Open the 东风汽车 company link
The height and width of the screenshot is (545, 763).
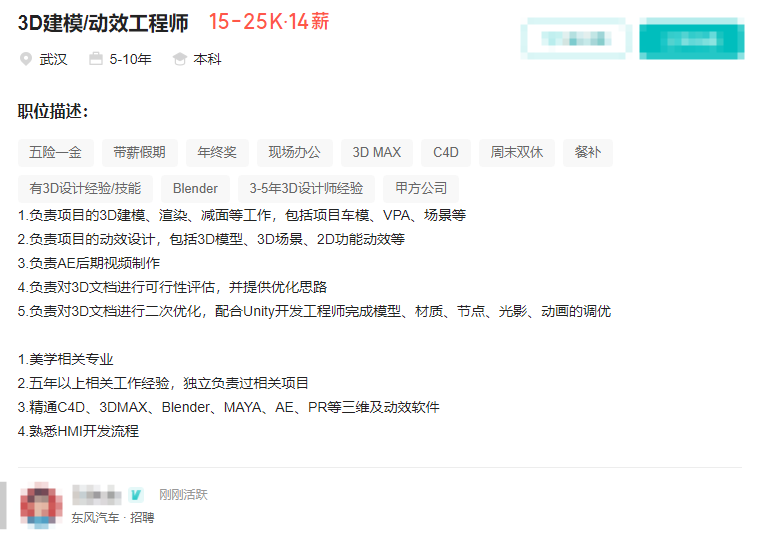pyautogui.click(x=95, y=518)
